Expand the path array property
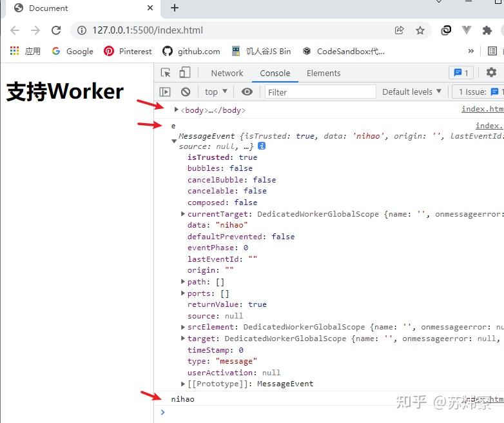Viewport: 504px width, 423px height. 182,282
